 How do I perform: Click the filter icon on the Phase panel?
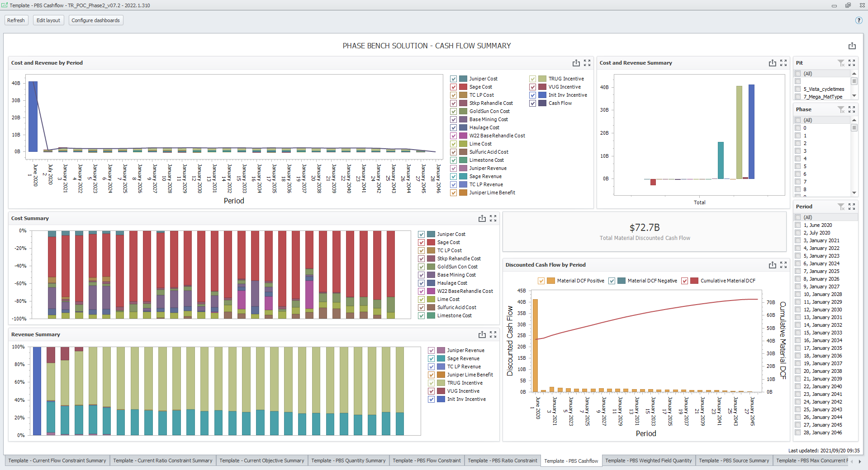[841, 109]
